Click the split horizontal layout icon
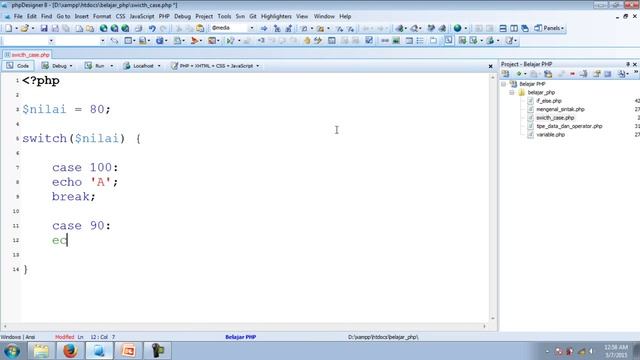The height and width of the screenshot is (360, 640). (503, 28)
